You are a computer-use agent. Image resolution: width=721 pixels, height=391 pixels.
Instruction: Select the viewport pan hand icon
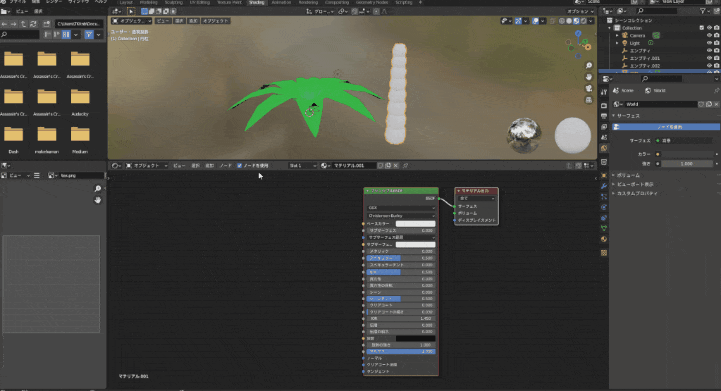tap(589, 77)
